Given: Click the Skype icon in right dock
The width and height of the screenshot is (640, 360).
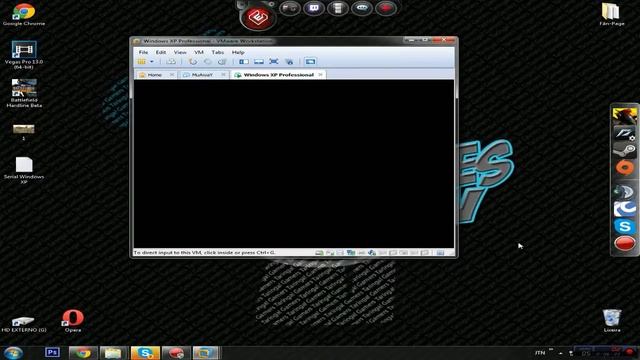Looking at the screenshot, I should coord(624,227).
